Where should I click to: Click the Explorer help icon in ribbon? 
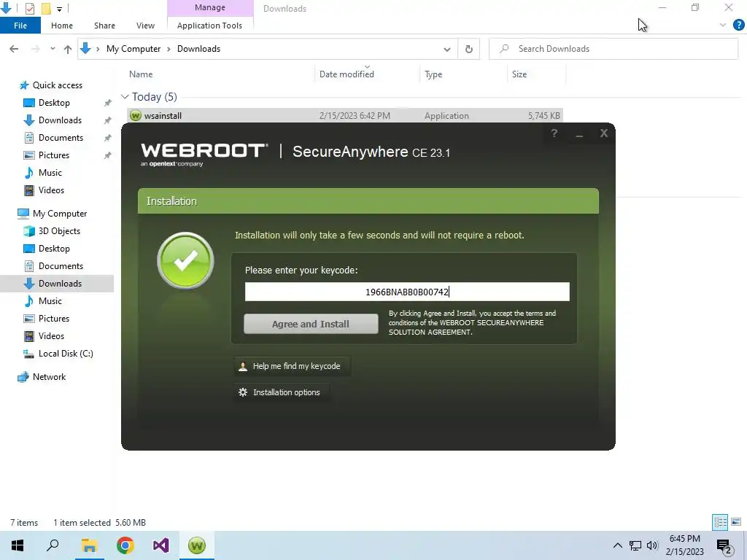(738, 25)
